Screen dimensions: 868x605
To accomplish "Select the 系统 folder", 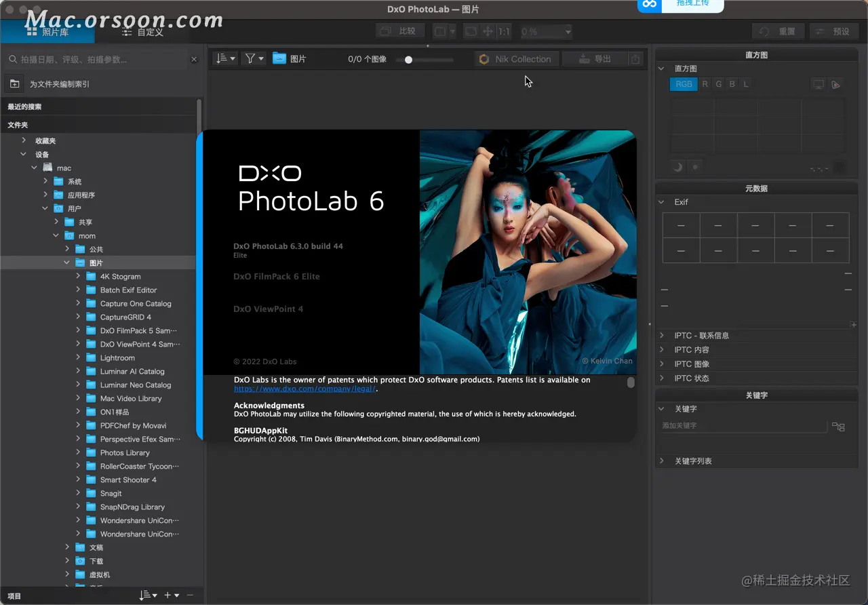I will pyautogui.click(x=75, y=181).
